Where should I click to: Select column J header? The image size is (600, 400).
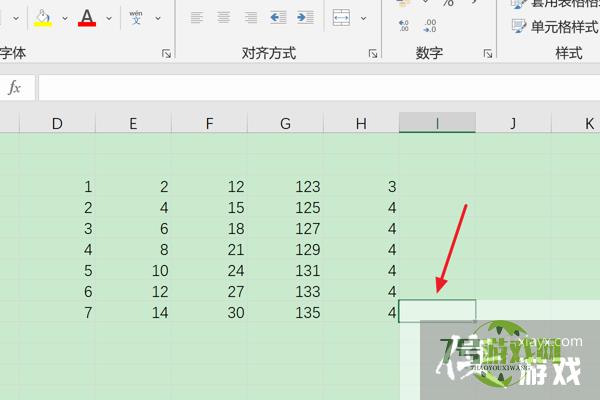[513, 123]
